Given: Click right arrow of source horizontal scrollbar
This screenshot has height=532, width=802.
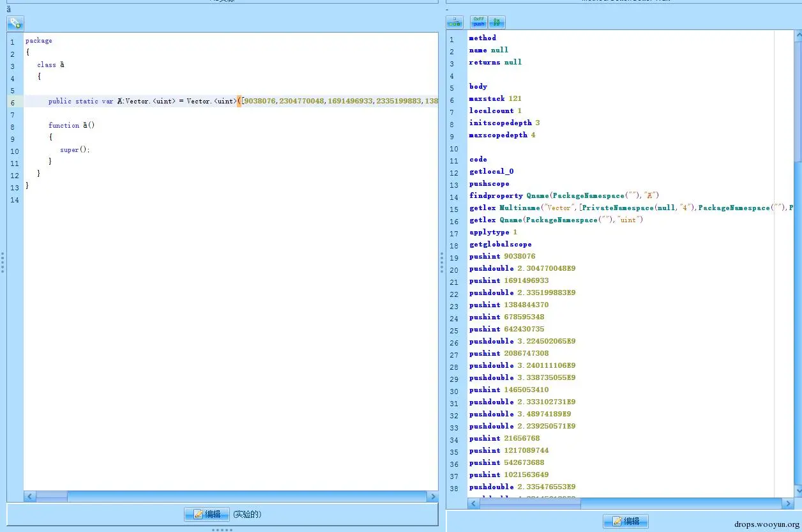Looking at the screenshot, I should [x=432, y=496].
